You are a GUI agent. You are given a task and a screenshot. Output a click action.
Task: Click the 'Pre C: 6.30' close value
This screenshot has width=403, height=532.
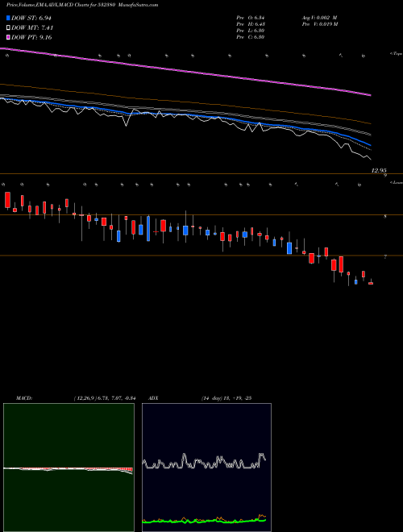pos(251,37)
